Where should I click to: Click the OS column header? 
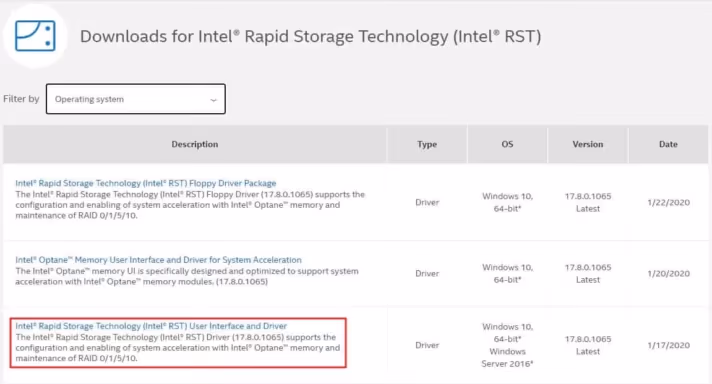coord(507,144)
